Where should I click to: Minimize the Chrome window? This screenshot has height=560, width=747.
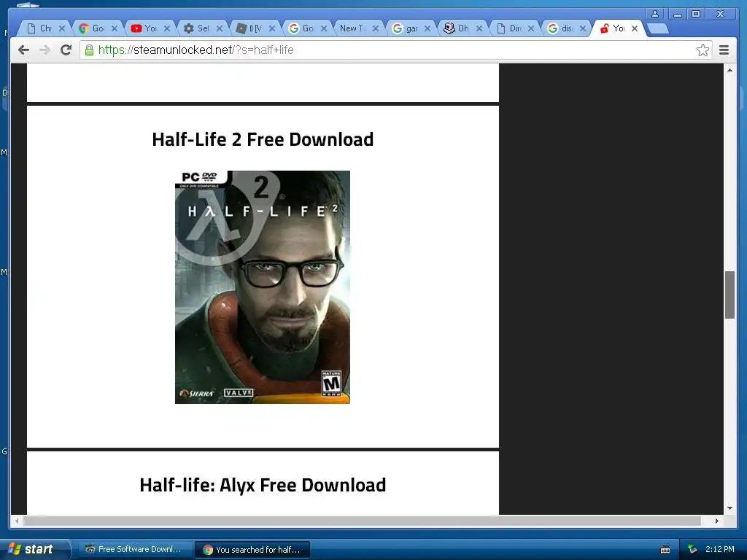(677, 14)
